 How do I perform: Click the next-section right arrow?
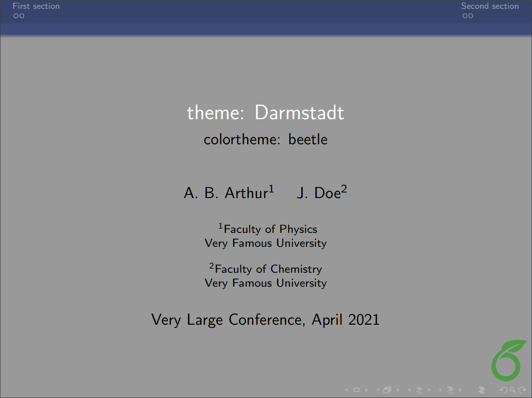[460, 389]
